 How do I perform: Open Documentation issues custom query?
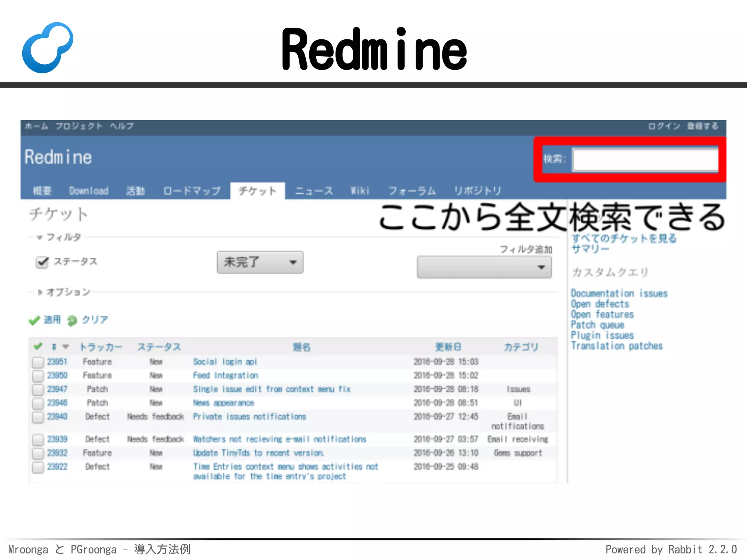(x=619, y=293)
